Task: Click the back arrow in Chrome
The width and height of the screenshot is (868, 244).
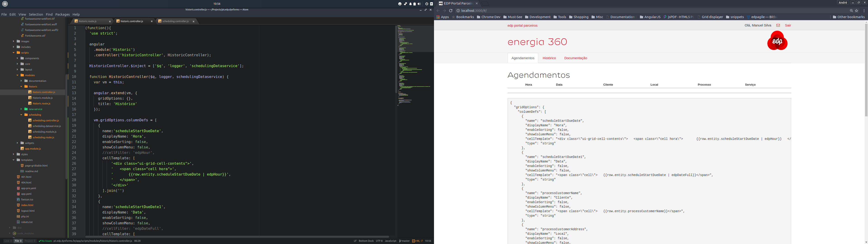Action: [438, 11]
